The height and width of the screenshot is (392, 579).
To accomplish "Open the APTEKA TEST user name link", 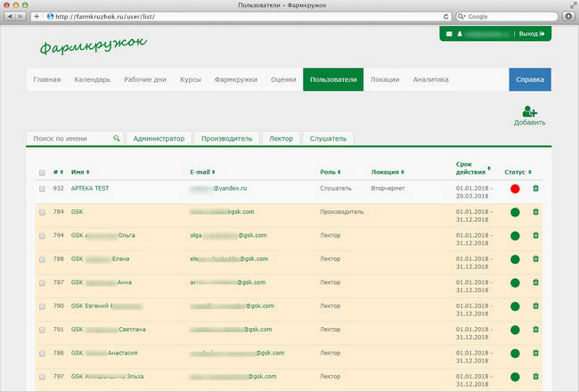I will click(90, 188).
